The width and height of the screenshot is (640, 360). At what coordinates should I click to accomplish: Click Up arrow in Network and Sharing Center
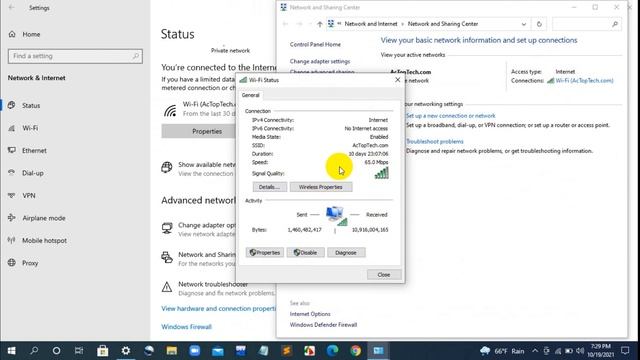320,24
